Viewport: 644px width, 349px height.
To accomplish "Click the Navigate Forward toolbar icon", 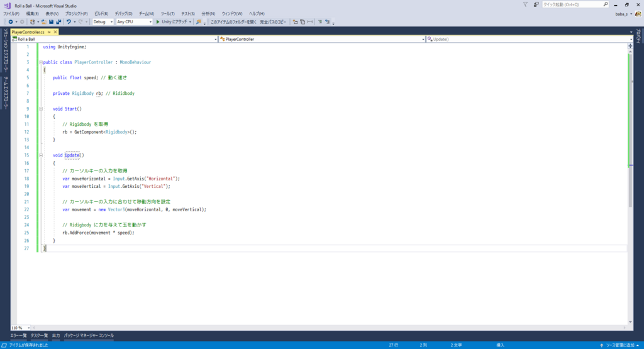I will [22, 22].
